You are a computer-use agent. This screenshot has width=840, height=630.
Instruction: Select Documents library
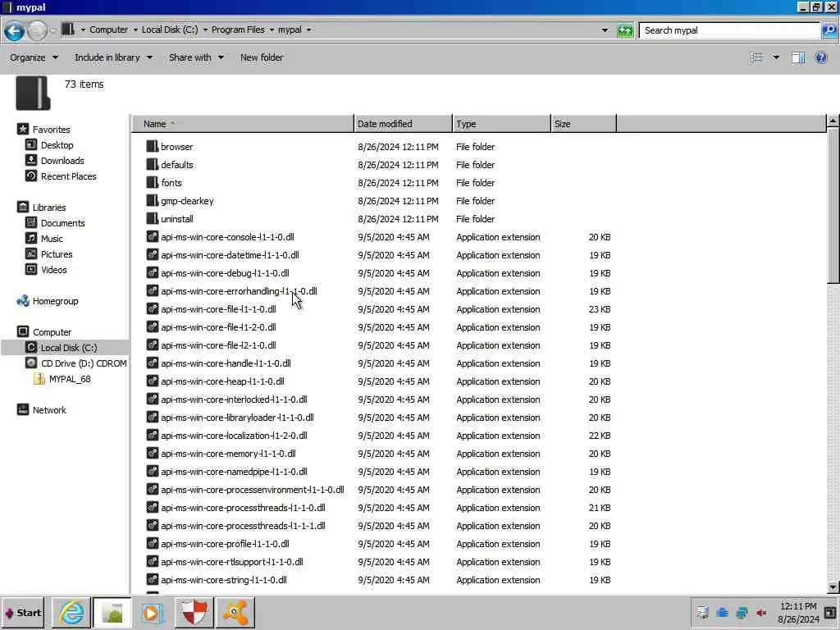pyautogui.click(x=62, y=223)
